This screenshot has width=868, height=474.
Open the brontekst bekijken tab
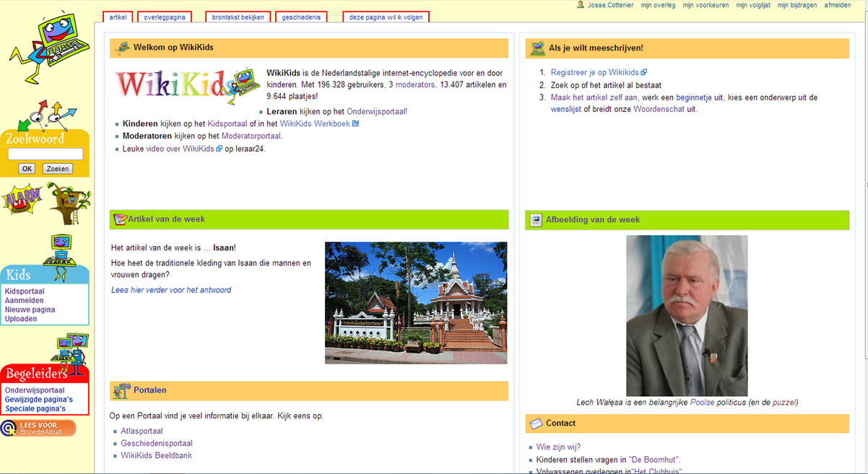[x=238, y=17]
